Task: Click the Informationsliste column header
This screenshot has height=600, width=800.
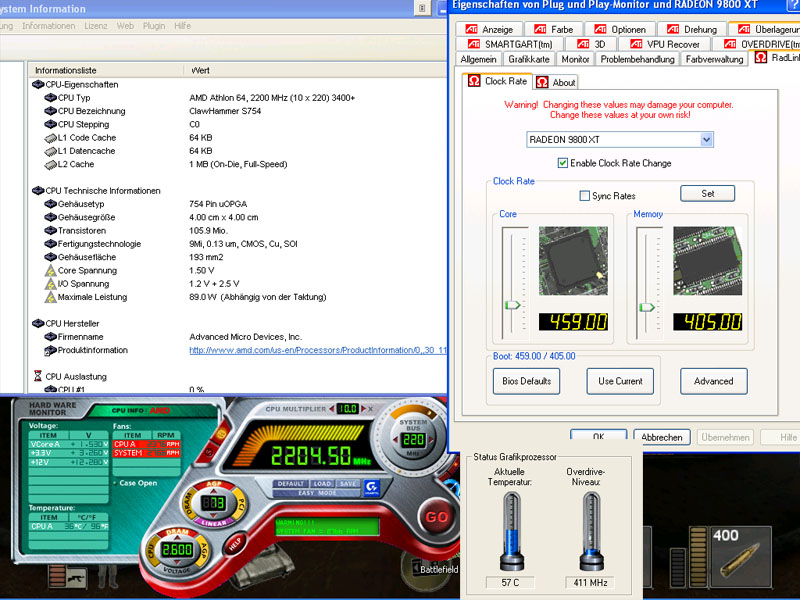Action: pos(106,70)
